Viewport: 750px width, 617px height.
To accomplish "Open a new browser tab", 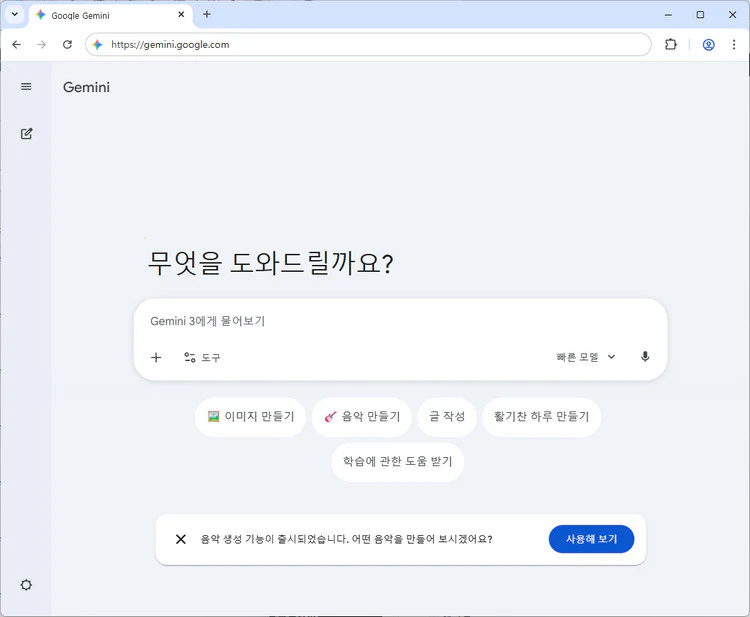I will point(207,14).
